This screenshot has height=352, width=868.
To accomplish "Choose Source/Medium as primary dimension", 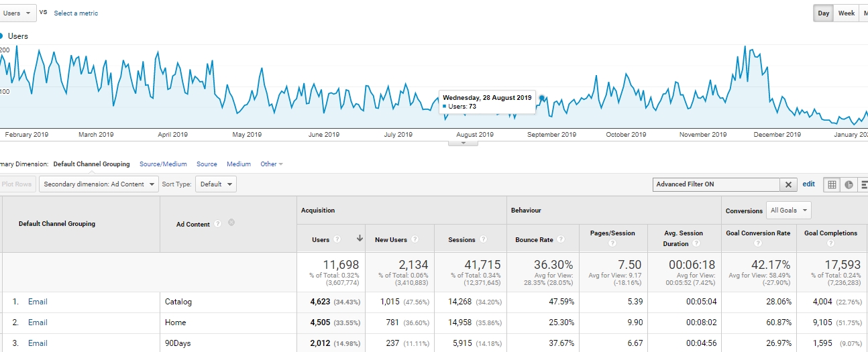I will point(163,164).
